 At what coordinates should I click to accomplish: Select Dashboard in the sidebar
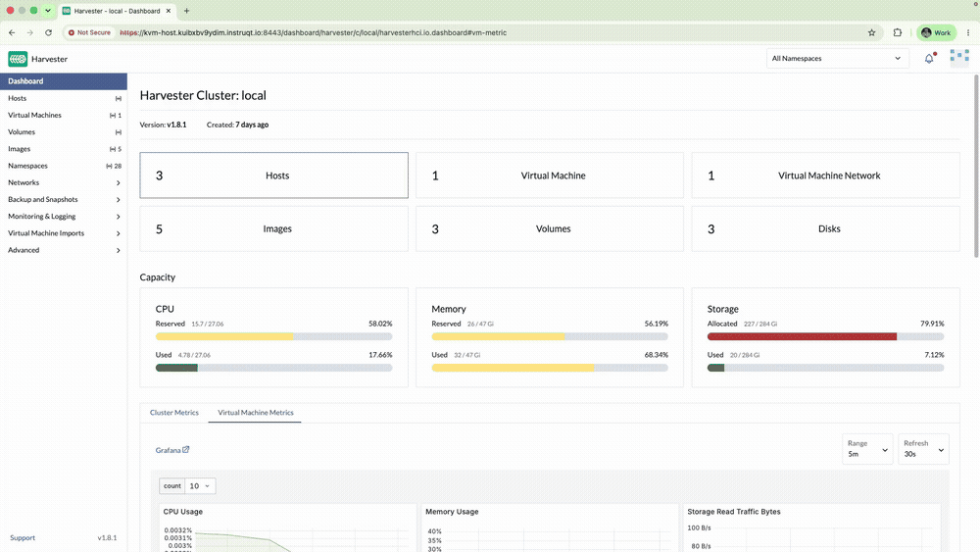click(x=63, y=81)
